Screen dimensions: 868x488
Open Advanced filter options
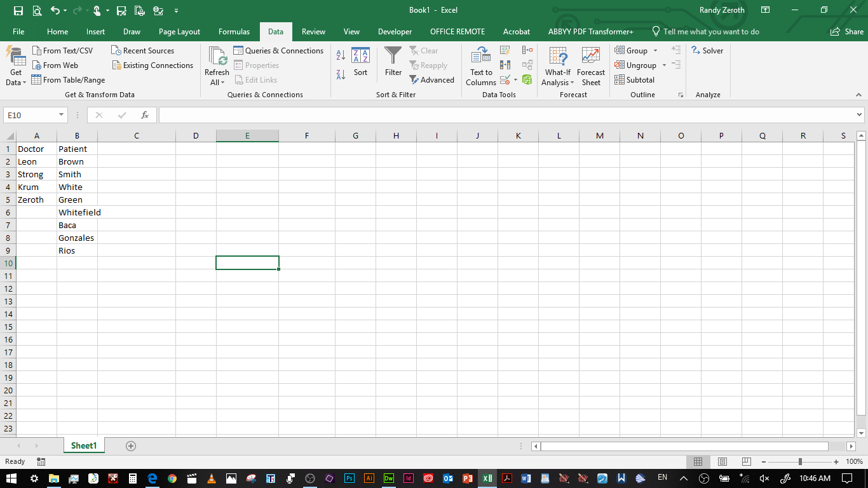coord(433,79)
